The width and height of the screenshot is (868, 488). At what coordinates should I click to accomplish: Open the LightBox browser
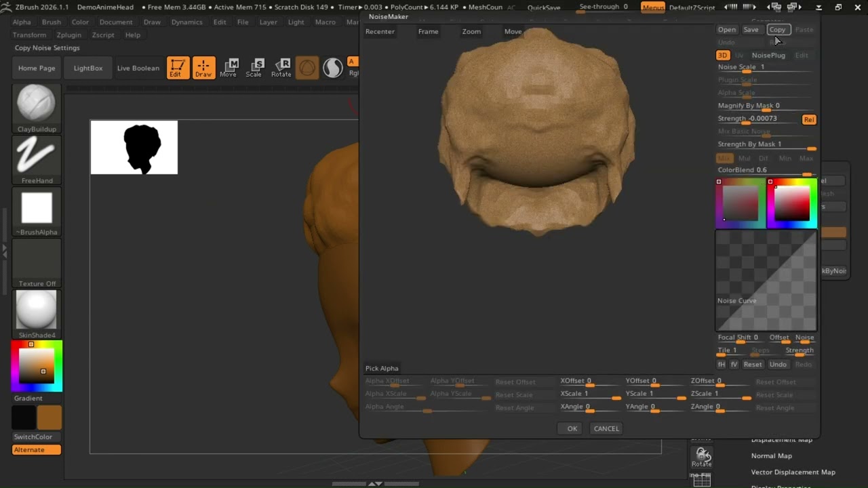coord(88,68)
